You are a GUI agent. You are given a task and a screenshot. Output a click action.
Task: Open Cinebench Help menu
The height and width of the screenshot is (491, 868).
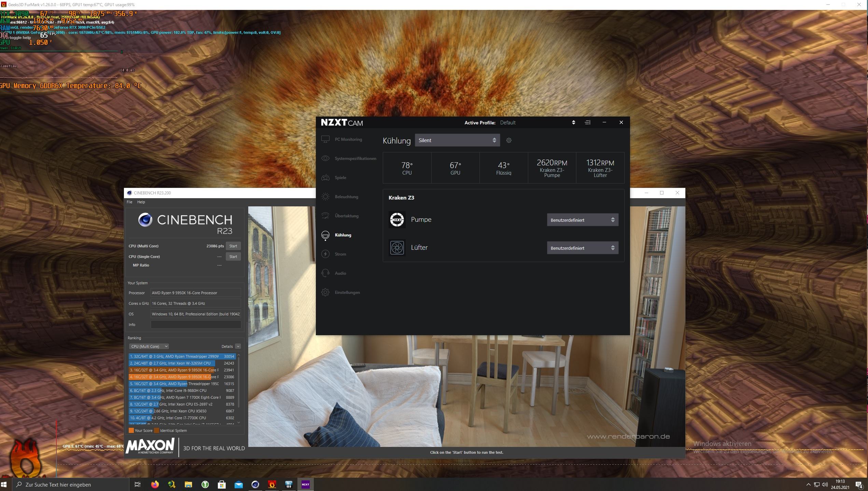pos(141,202)
